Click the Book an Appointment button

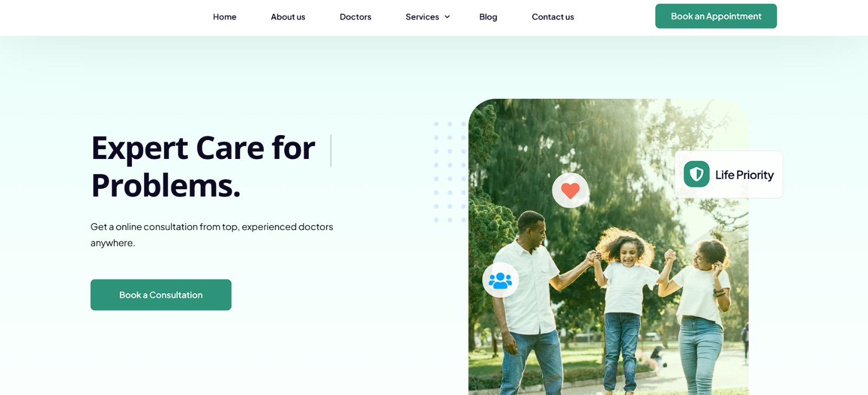coord(716,16)
